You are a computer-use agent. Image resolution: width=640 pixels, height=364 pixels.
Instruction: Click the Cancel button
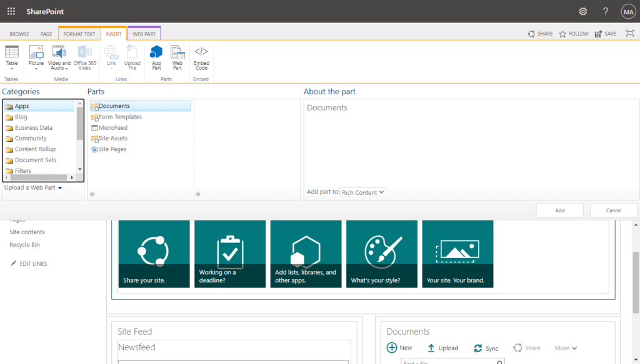(614, 210)
